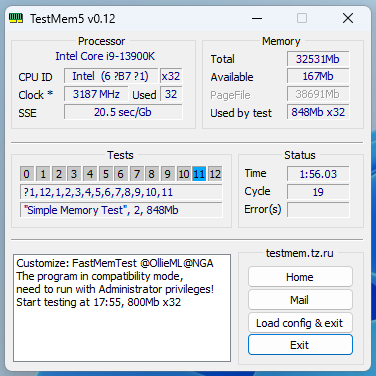Select test number 7 box
The height and width of the screenshot is (376, 376).
pyautogui.click(x=136, y=174)
